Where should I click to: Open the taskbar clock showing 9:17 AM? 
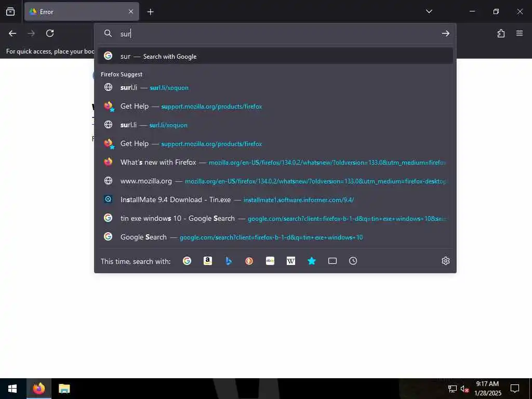pyautogui.click(x=487, y=389)
